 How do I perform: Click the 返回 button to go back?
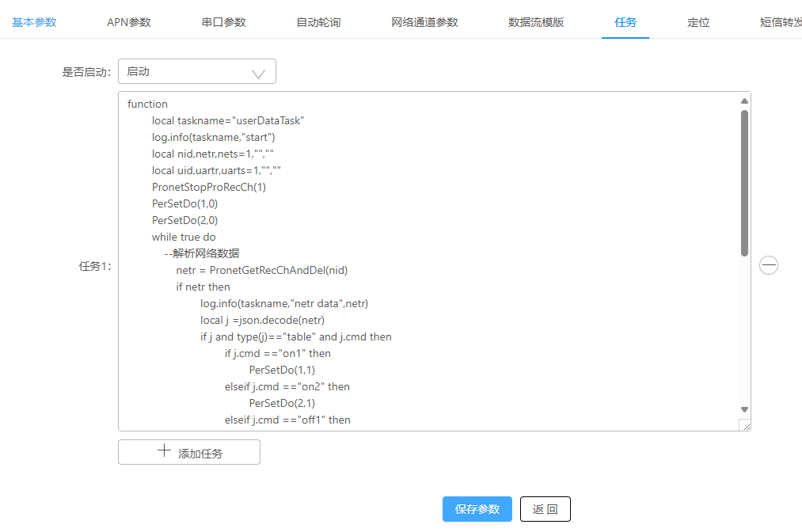(545, 509)
